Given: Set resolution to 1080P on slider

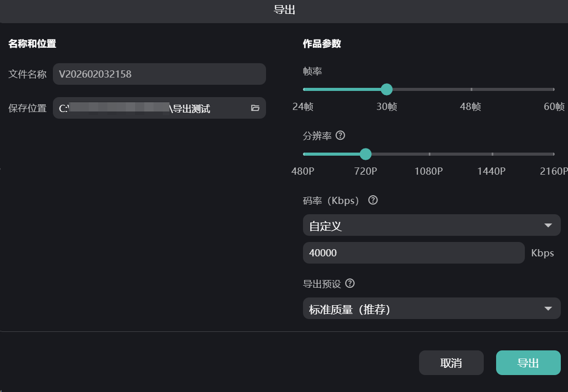Looking at the screenshot, I should coord(429,154).
